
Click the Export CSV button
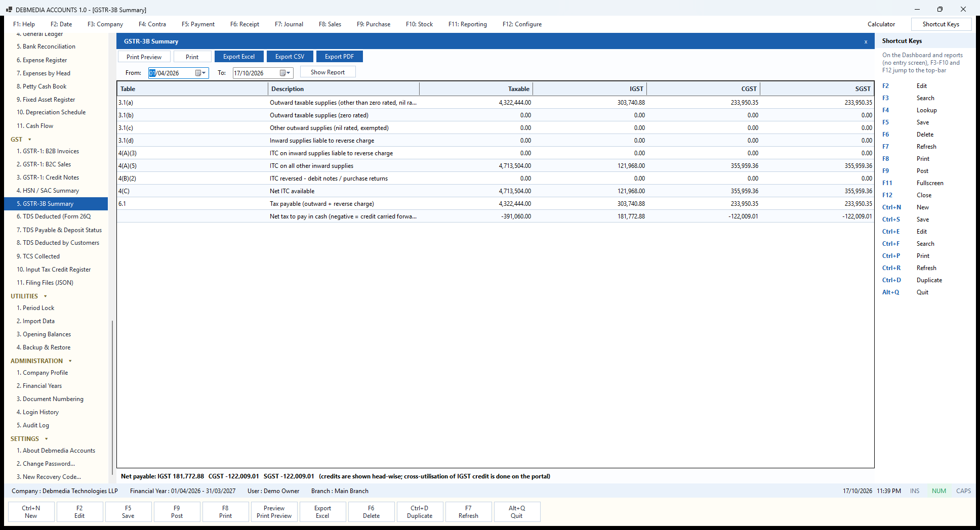point(290,57)
